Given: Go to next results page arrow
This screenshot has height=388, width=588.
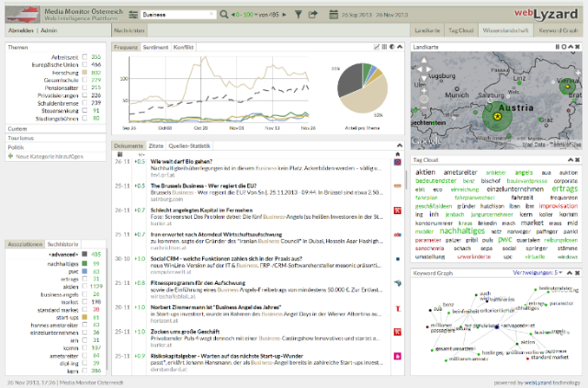Looking at the screenshot, I should [284, 15].
